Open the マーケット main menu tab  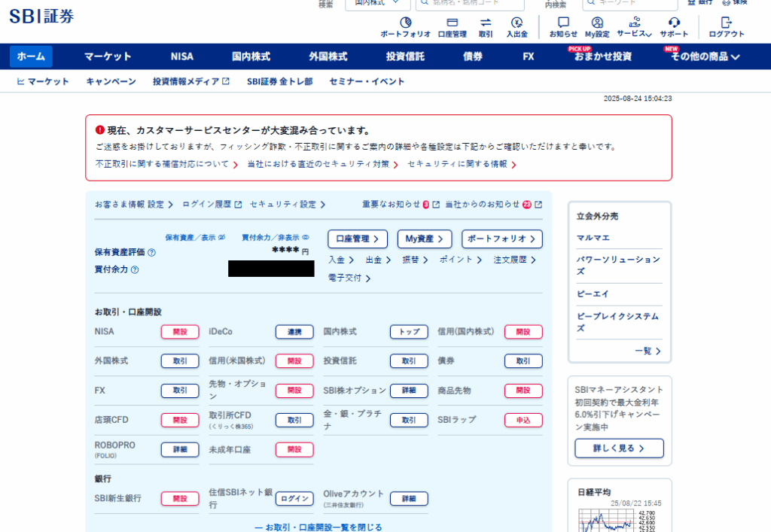point(108,56)
